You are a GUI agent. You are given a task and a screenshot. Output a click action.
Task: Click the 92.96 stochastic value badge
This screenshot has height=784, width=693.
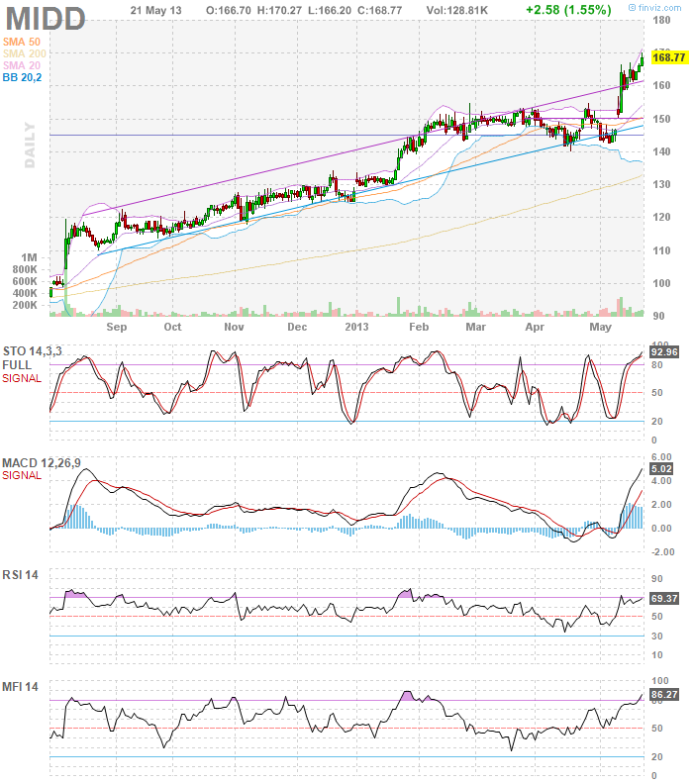pyautogui.click(x=663, y=351)
